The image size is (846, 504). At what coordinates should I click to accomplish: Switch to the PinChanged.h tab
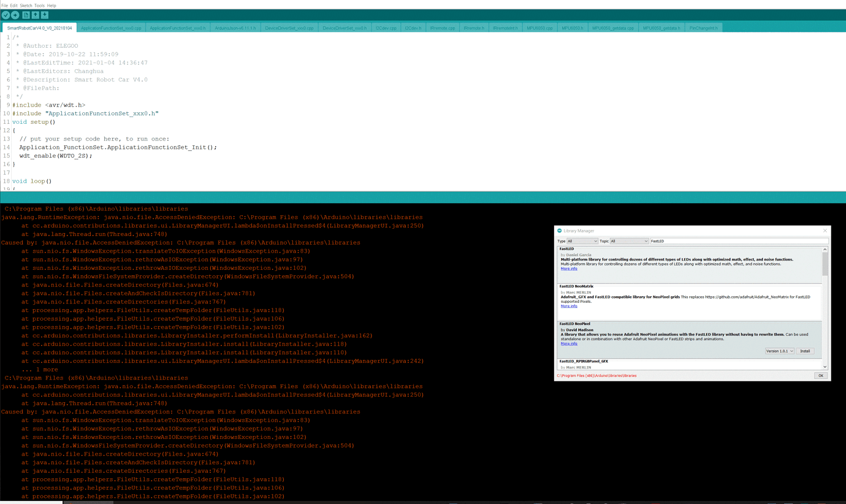[x=703, y=28]
